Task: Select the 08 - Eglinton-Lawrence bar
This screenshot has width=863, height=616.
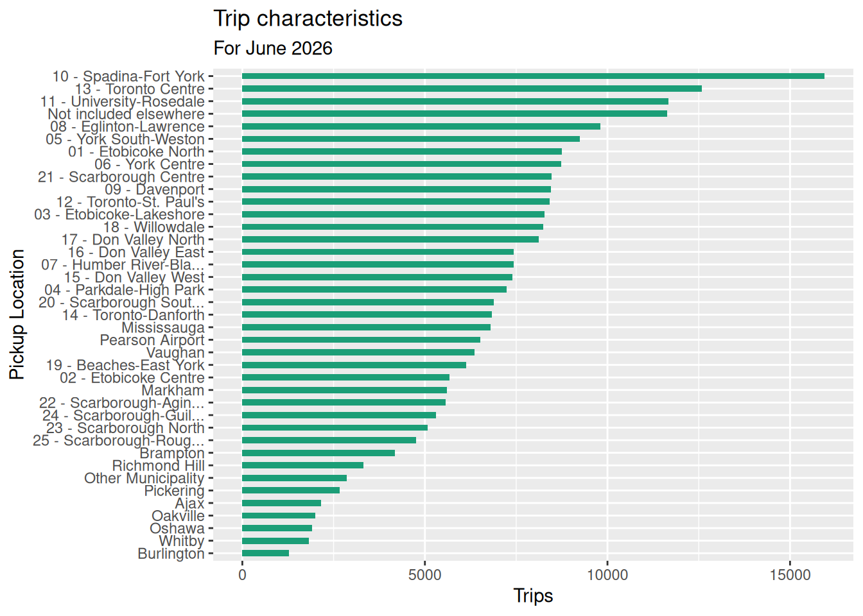Action: [x=421, y=126]
